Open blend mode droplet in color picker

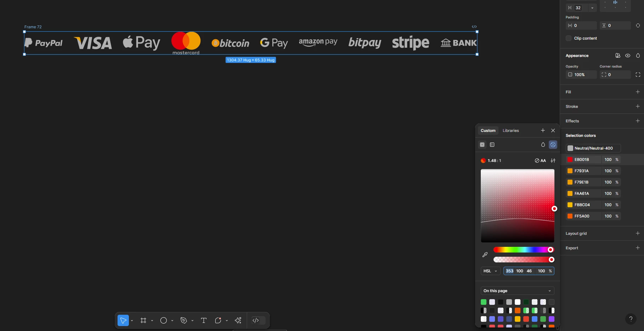(x=543, y=145)
